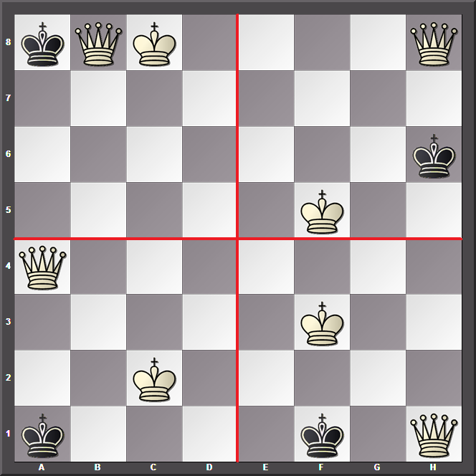Click the empty b2 square
Screen dimensions: 476x476
[98, 379]
